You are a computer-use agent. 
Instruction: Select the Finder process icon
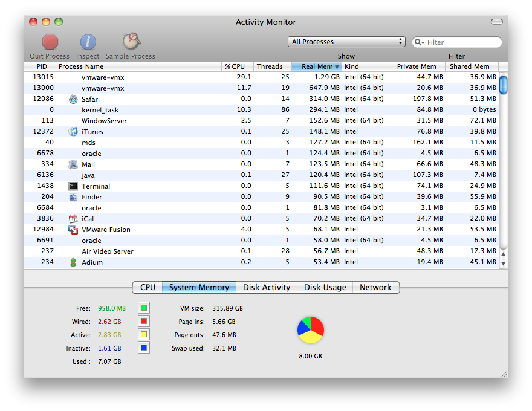tap(73, 196)
